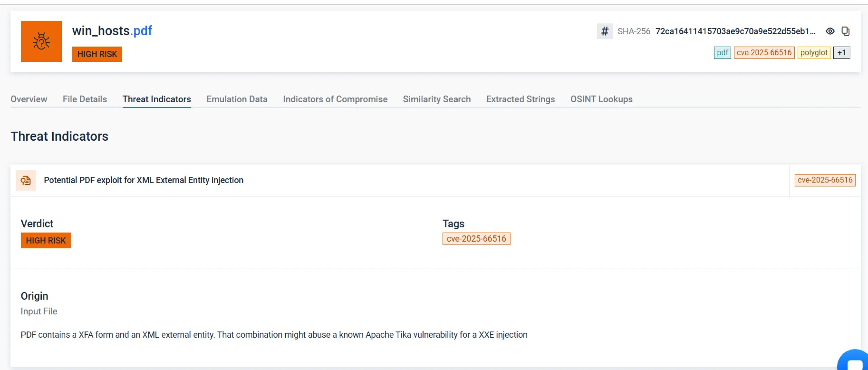Toggle the eye icon to reveal the full hash
This screenshot has height=370, width=868.
point(830,31)
